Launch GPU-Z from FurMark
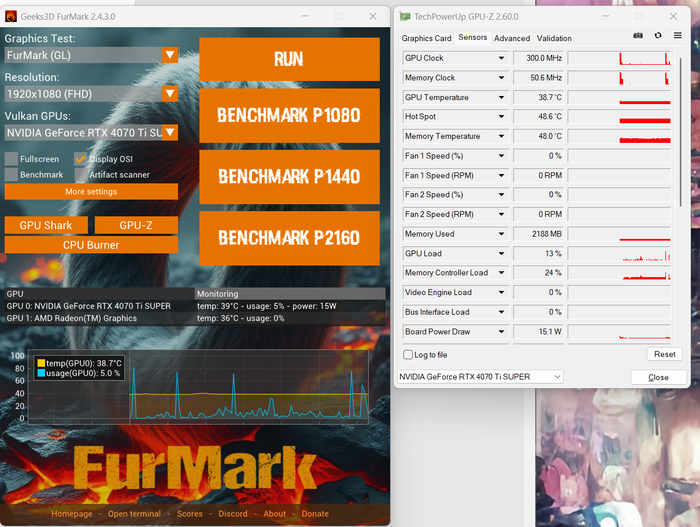The height and width of the screenshot is (527, 700). (136, 226)
